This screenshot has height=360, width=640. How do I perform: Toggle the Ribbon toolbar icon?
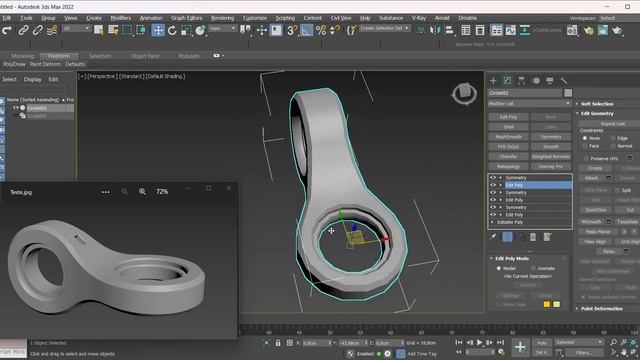[x=496, y=30]
